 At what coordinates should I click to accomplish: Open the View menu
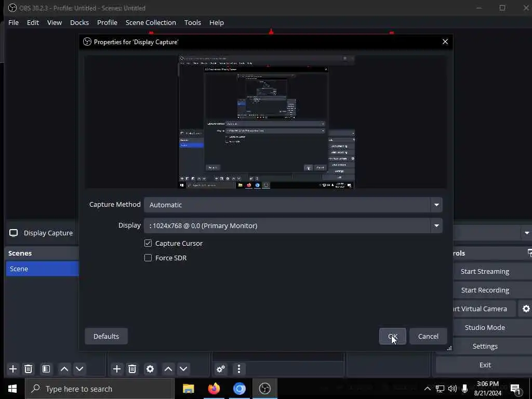(x=54, y=22)
